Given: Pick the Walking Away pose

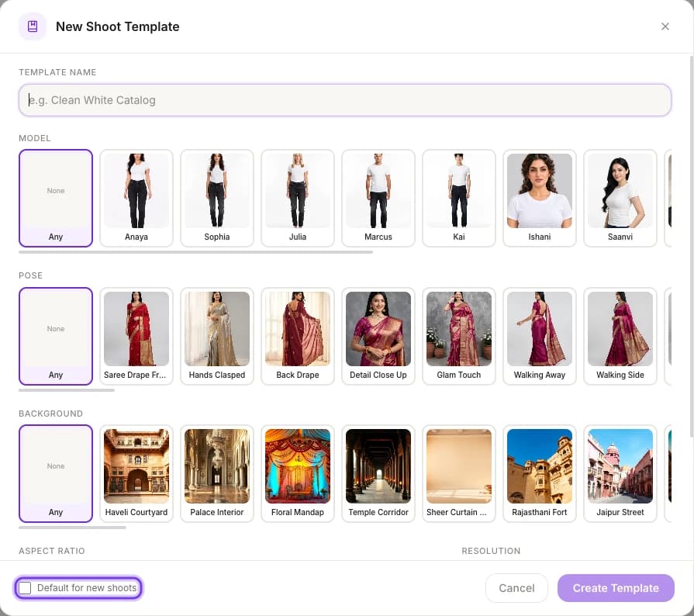Looking at the screenshot, I should tap(540, 336).
